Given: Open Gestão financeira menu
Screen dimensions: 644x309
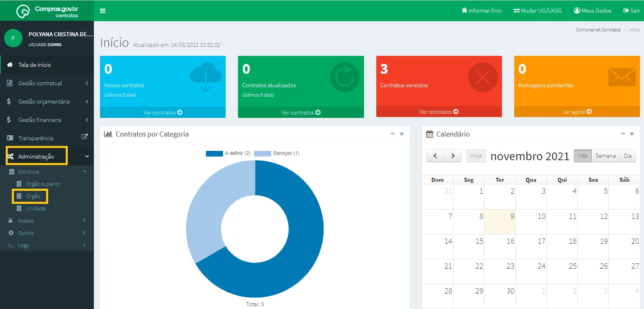Looking at the screenshot, I should tap(47, 120).
